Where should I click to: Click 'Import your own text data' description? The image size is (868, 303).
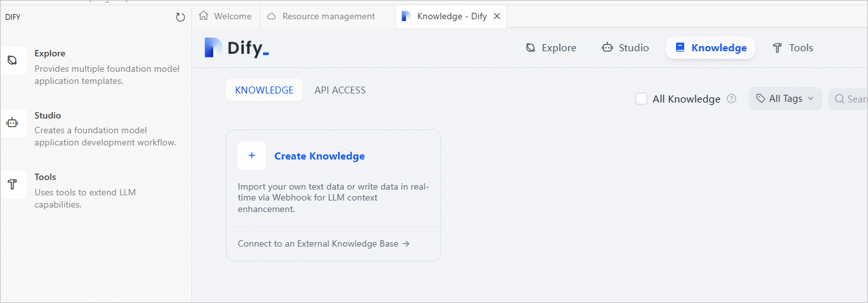pos(334,197)
